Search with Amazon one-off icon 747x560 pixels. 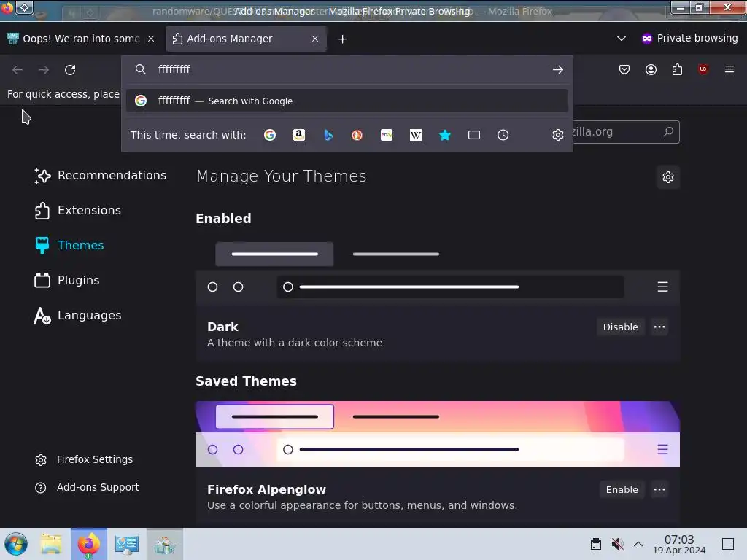(x=298, y=135)
